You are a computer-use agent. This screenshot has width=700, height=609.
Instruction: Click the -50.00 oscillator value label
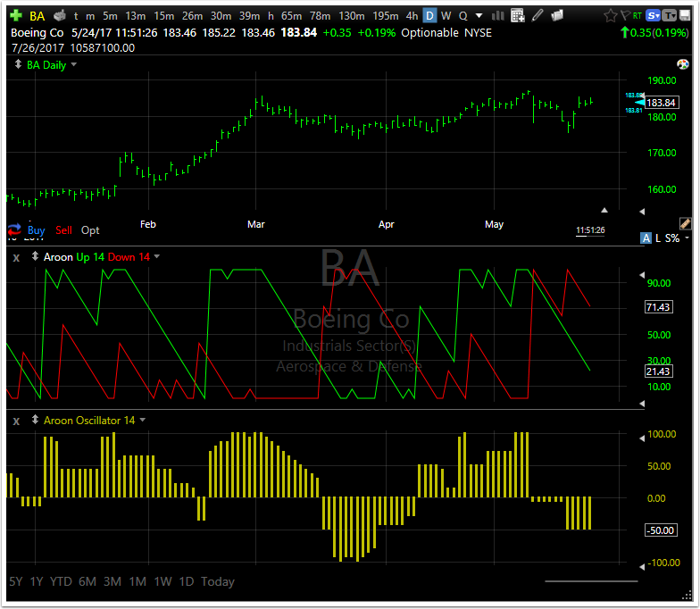pos(661,530)
